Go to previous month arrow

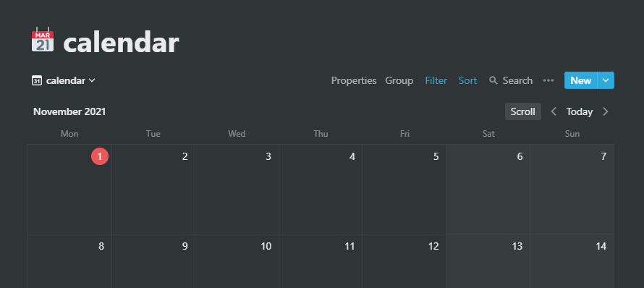click(x=554, y=111)
